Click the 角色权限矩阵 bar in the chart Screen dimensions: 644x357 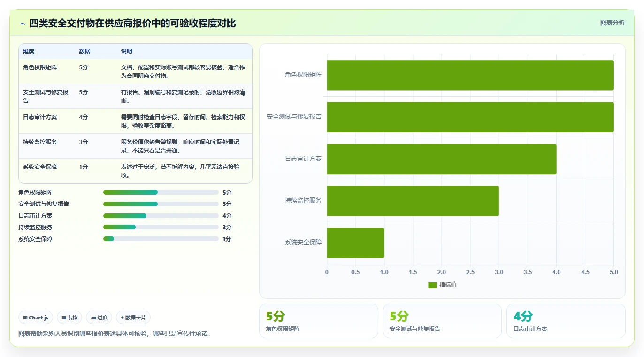pyautogui.click(x=470, y=75)
